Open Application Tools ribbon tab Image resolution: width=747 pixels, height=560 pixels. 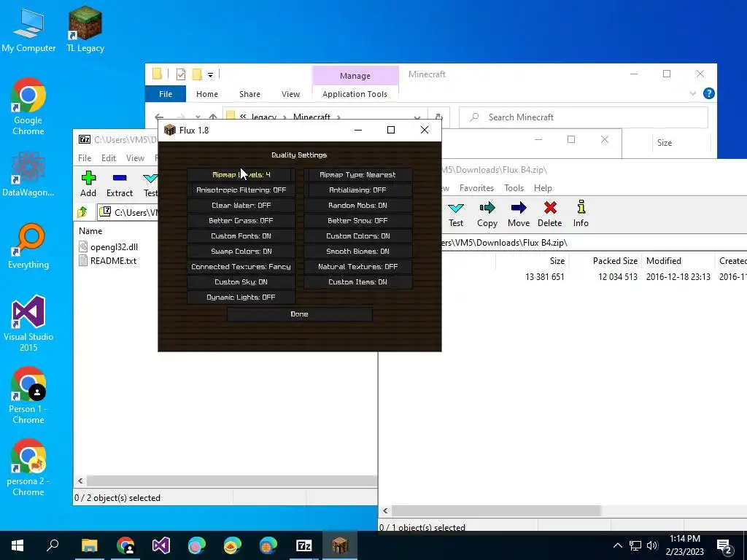point(355,94)
